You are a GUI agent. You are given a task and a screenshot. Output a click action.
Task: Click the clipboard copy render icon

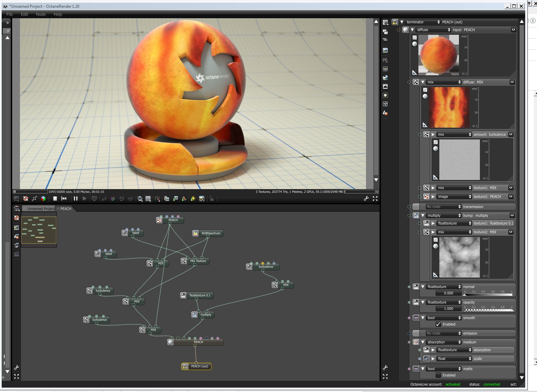tap(167, 199)
